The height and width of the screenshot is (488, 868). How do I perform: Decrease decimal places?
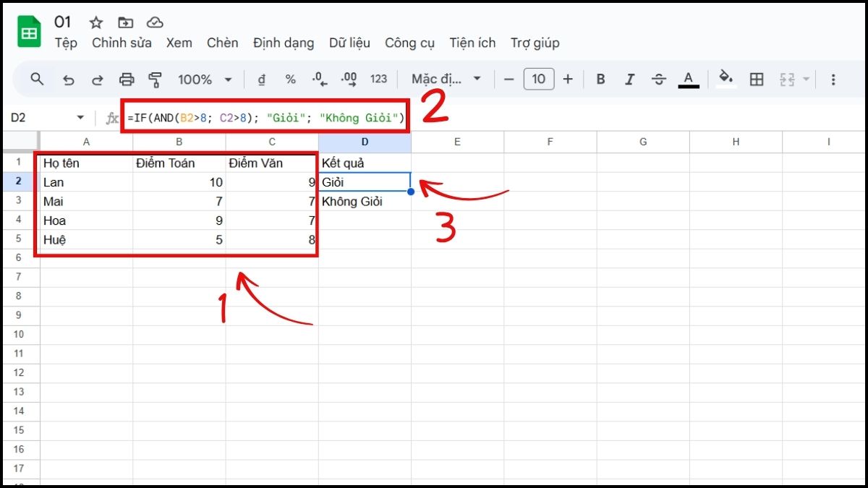click(319, 80)
